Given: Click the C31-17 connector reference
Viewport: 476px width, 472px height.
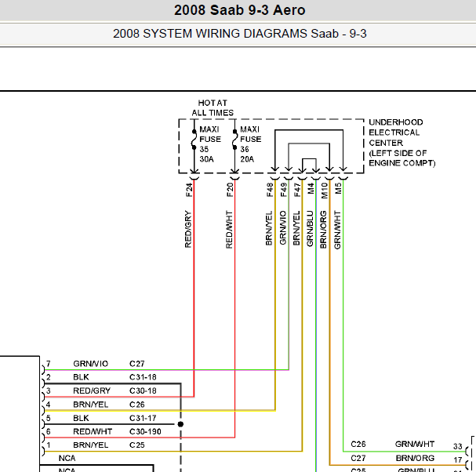Looking at the screenshot, I should (143, 418).
